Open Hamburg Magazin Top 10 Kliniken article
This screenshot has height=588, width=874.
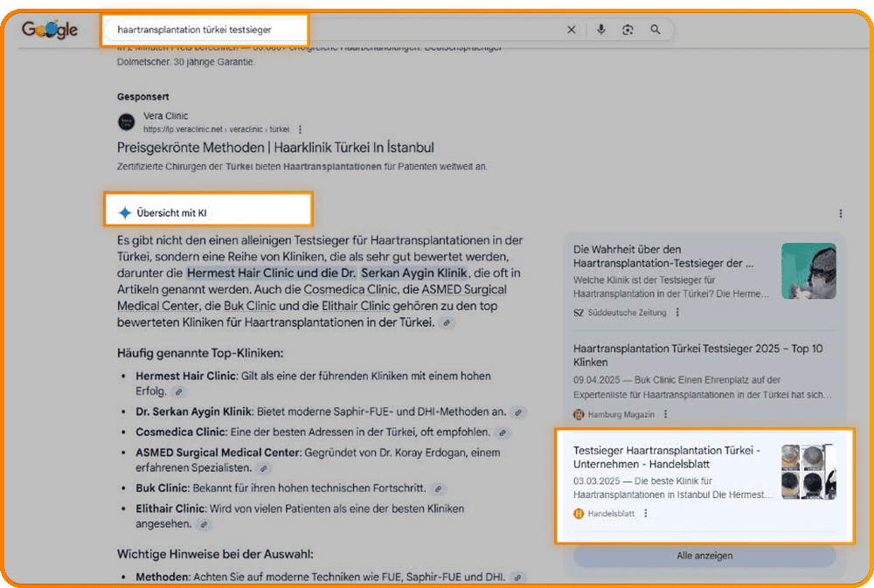(x=697, y=355)
